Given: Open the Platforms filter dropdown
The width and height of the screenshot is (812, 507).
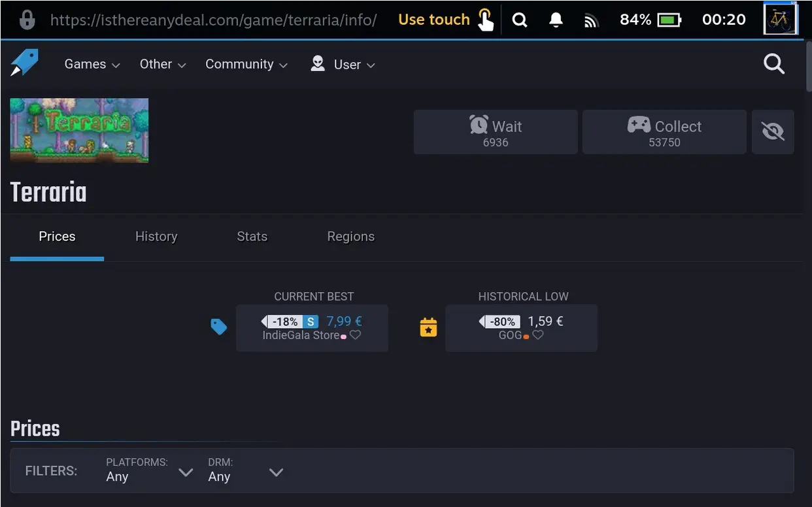Looking at the screenshot, I should click(150, 470).
